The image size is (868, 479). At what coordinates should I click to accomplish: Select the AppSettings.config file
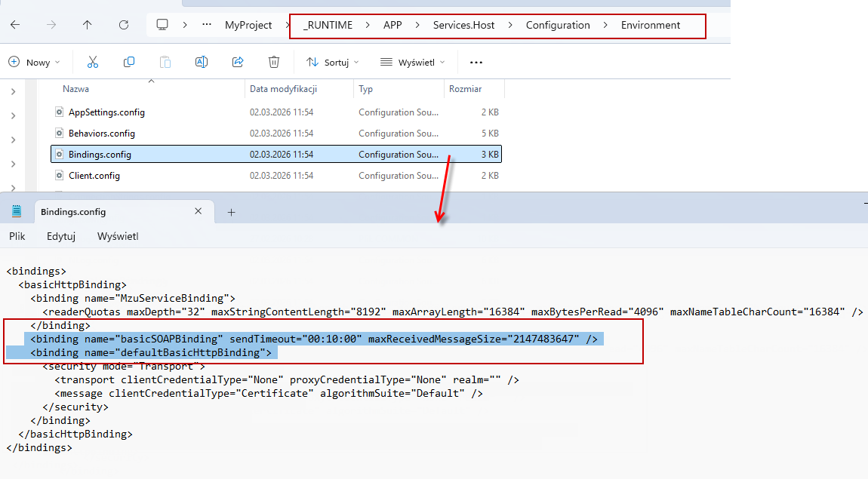tap(276, 112)
